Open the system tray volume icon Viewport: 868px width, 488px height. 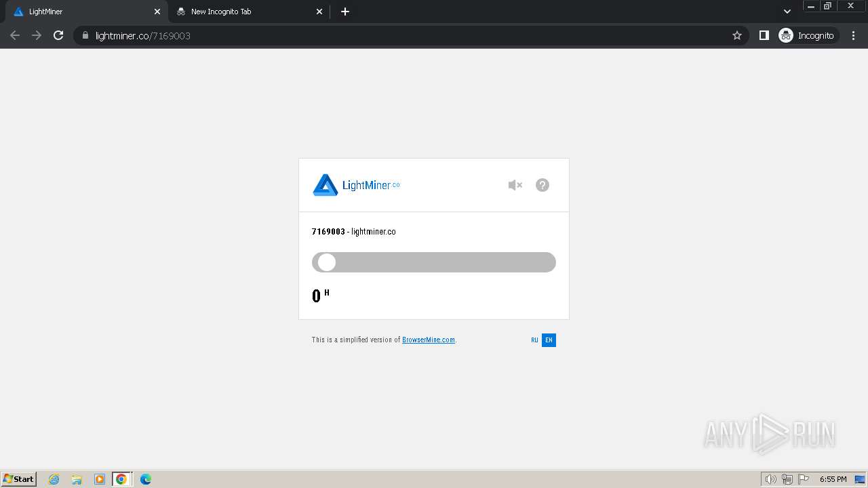(771, 479)
